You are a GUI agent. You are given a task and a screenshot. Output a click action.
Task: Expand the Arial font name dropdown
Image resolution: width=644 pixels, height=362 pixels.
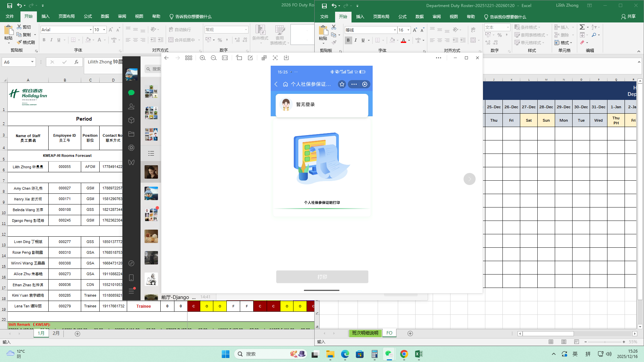91,30
